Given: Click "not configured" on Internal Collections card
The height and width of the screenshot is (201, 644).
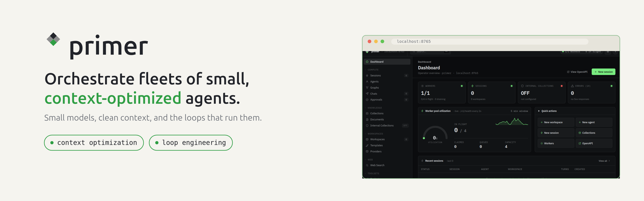Looking at the screenshot, I should click(x=528, y=99).
